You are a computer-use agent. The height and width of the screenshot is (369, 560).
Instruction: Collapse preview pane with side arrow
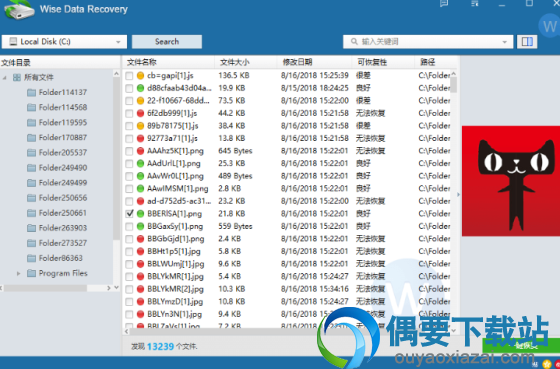pyautogui.click(x=459, y=195)
